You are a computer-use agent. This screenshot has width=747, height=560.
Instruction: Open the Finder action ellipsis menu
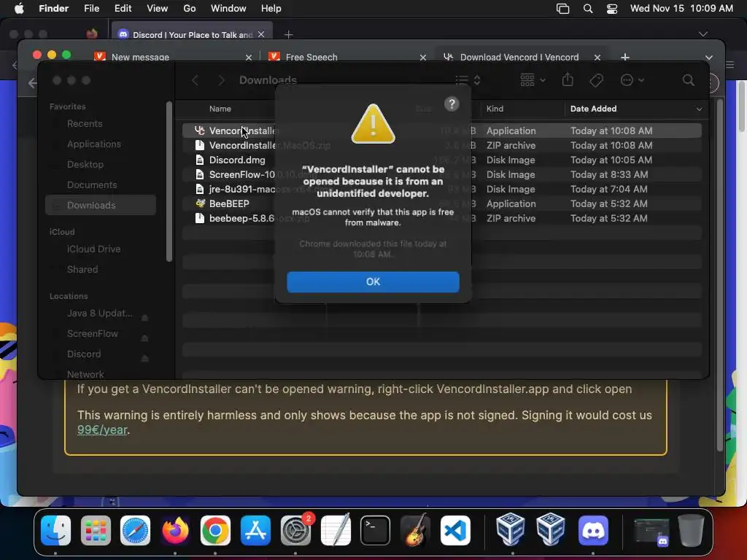[x=632, y=80]
